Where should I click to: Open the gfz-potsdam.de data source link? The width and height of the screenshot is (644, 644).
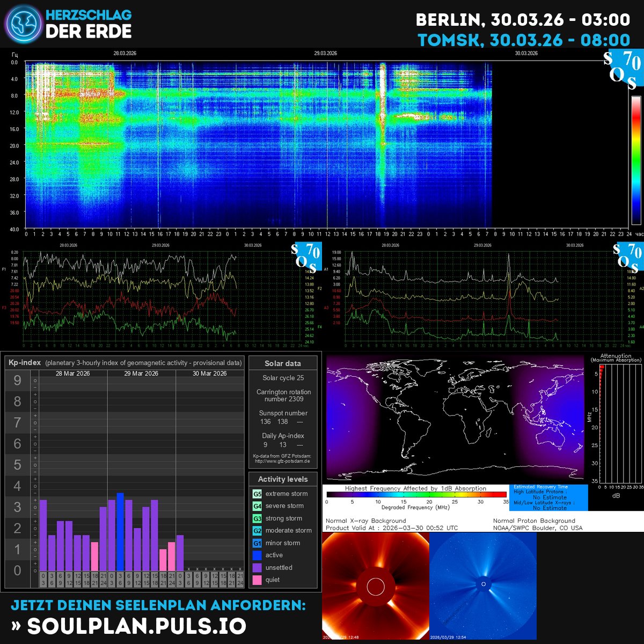tap(283, 461)
